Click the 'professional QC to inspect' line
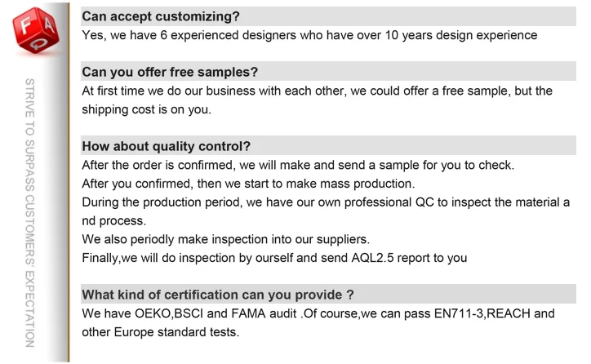 pyautogui.click(x=326, y=202)
